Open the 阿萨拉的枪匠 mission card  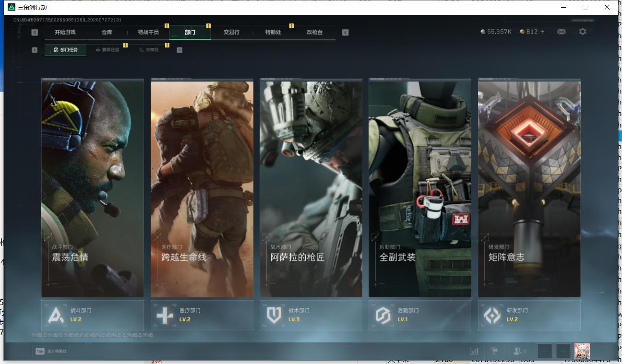pos(311,188)
